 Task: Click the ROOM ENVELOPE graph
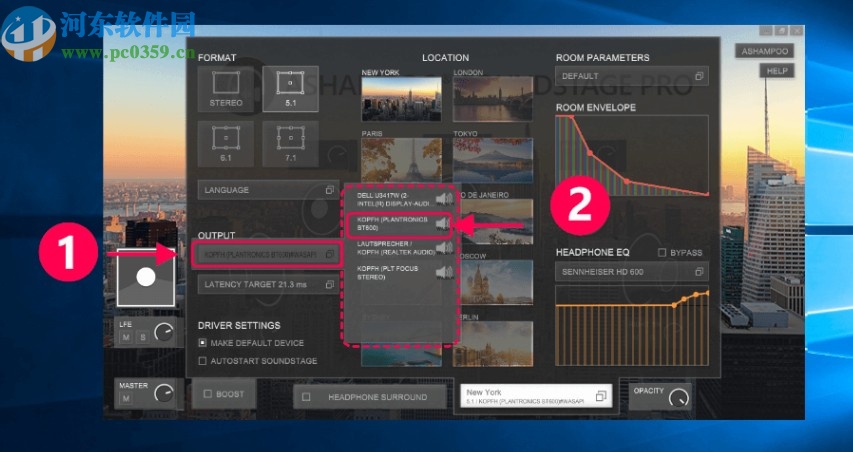tap(632, 156)
